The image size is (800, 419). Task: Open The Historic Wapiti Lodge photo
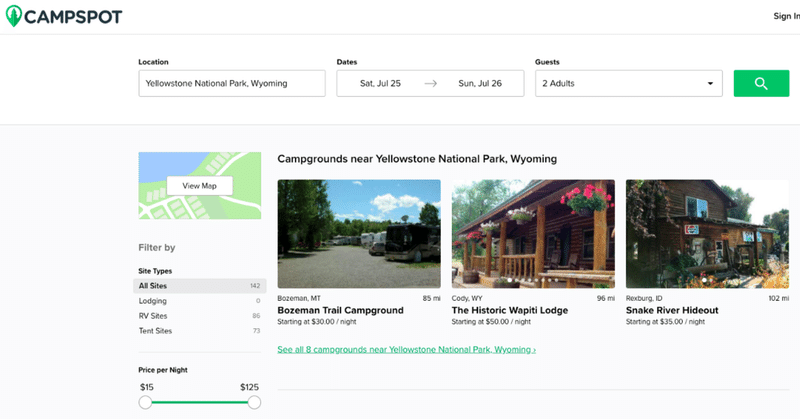click(533, 234)
